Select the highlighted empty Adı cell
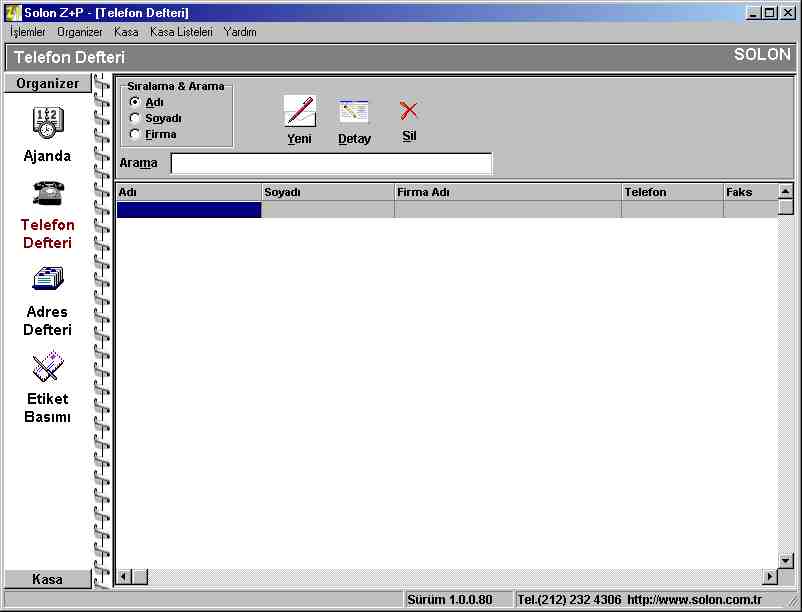This screenshot has width=802, height=612. click(x=189, y=210)
